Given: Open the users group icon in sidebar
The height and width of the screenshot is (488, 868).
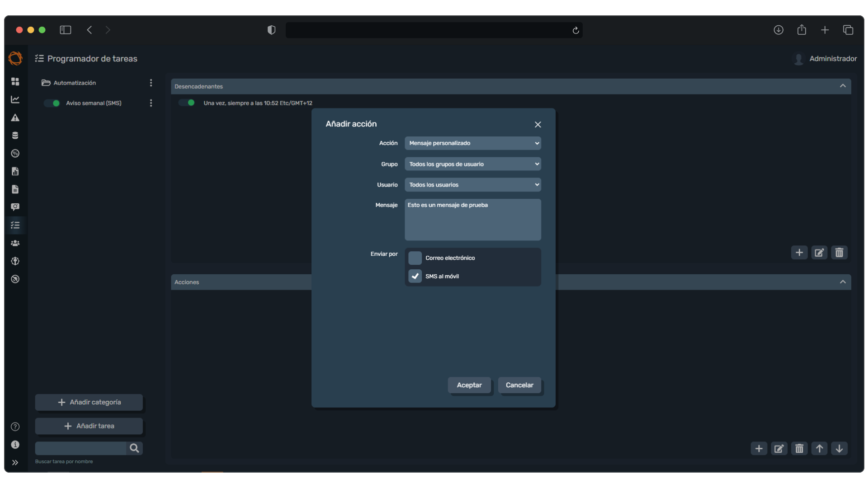Looking at the screenshot, I should click(15, 243).
